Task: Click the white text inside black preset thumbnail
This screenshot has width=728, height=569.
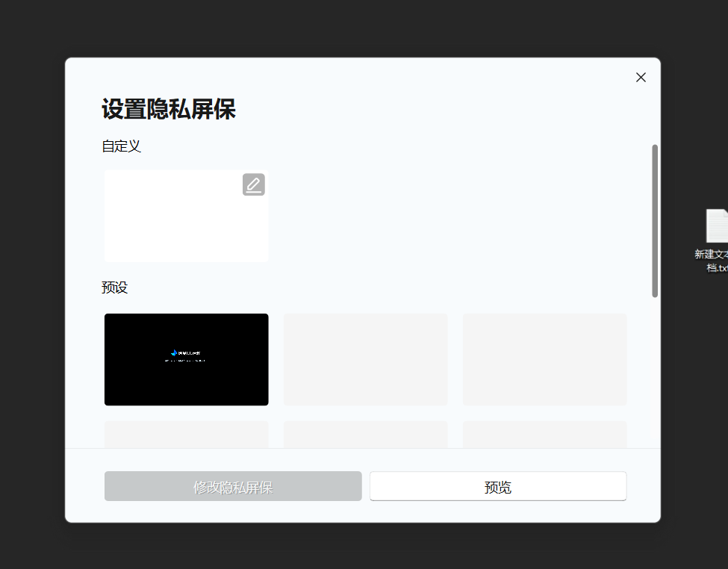Action: tap(189, 353)
